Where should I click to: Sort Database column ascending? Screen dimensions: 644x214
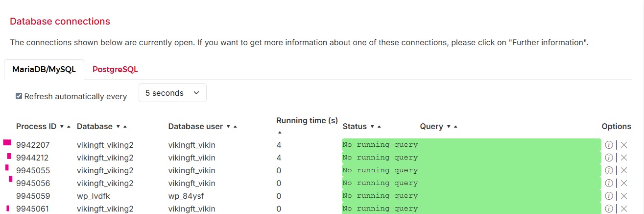coord(125,127)
